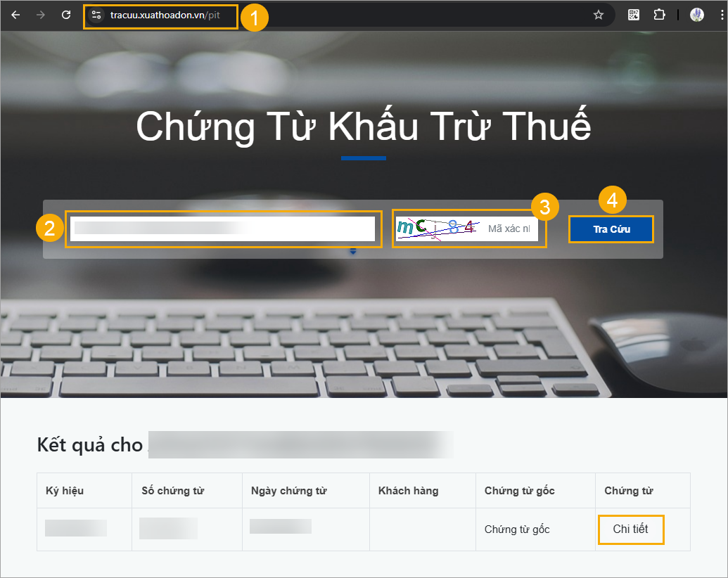The height and width of the screenshot is (578, 728).
Task: Click the Số chứng từ column header
Action: pyautogui.click(x=173, y=491)
